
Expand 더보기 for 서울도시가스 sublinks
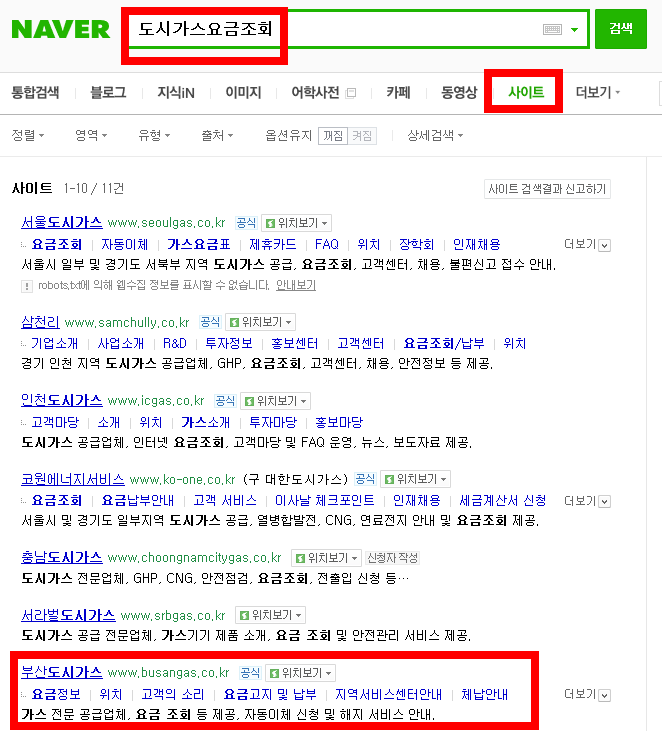click(587, 244)
